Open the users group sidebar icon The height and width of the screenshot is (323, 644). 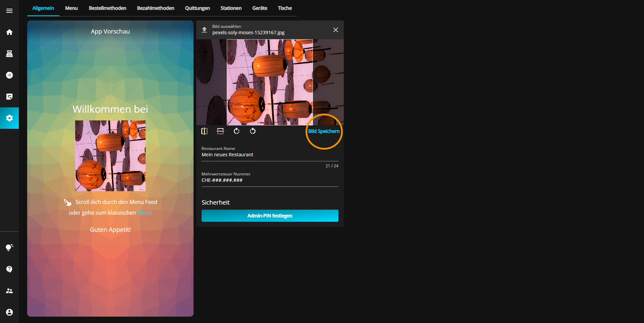[9, 291]
